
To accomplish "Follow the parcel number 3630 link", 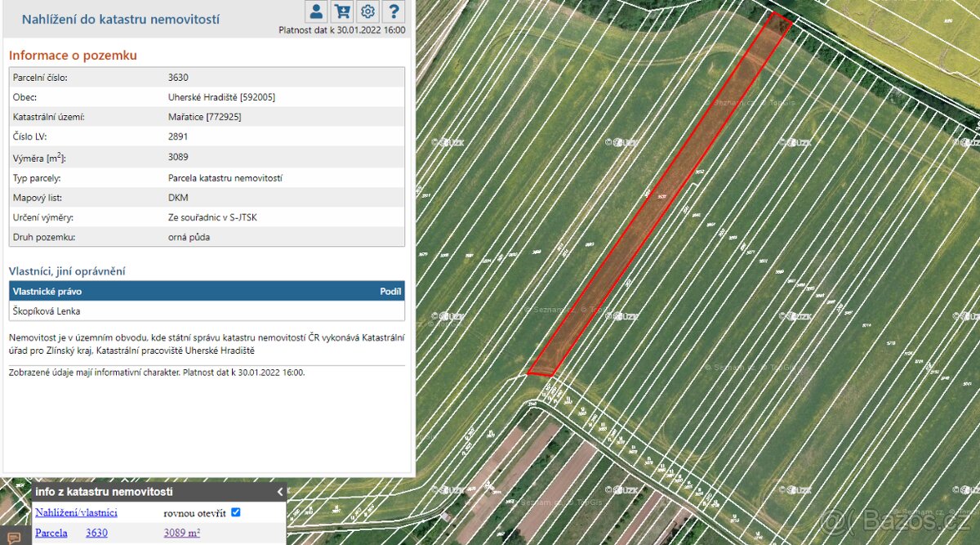I will [x=96, y=533].
